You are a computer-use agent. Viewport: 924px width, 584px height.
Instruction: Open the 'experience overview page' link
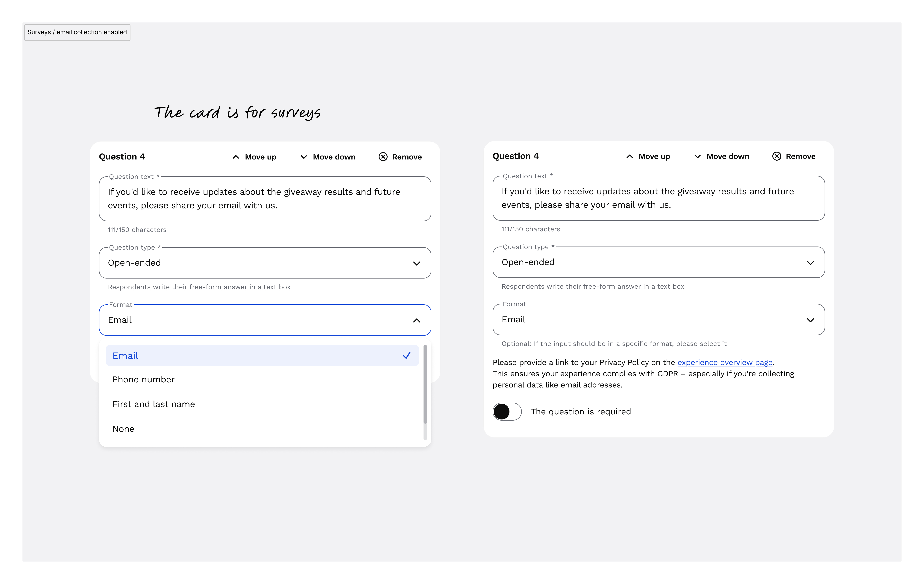(725, 362)
